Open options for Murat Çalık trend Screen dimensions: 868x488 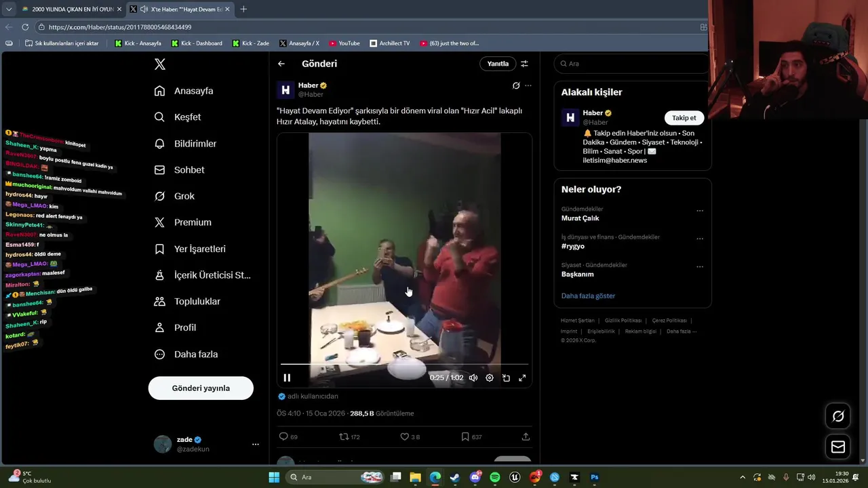[x=700, y=211]
